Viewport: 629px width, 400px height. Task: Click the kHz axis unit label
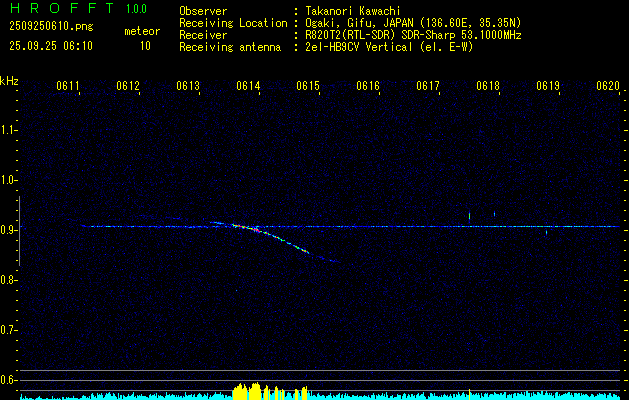[x=9, y=81]
